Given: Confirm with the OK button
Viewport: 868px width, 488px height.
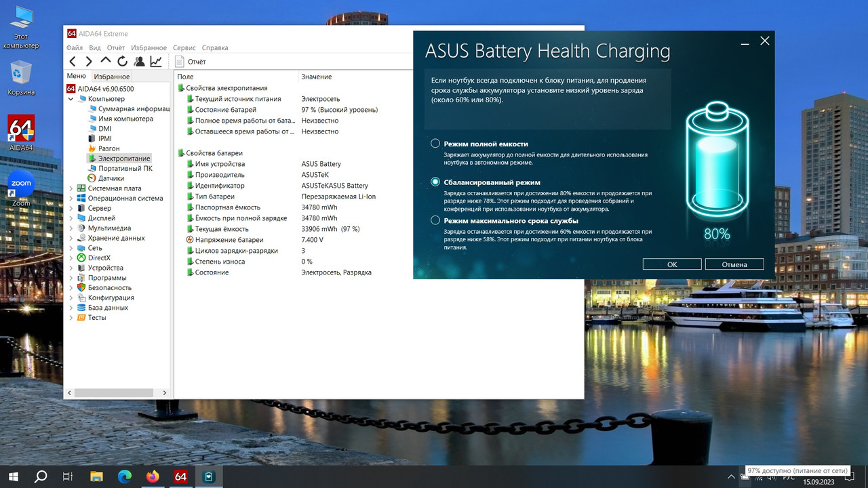Looking at the screenshot, I should tap(672, 264).
